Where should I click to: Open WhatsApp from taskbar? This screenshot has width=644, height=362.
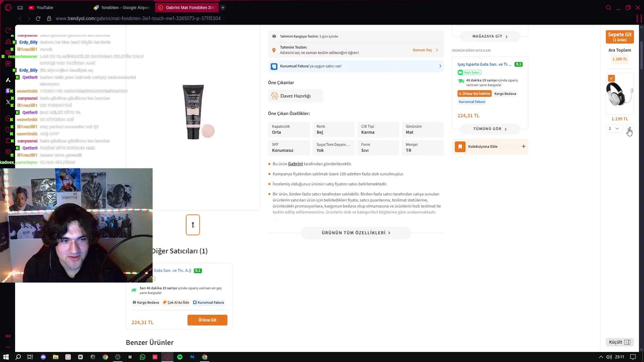(142, 357)
